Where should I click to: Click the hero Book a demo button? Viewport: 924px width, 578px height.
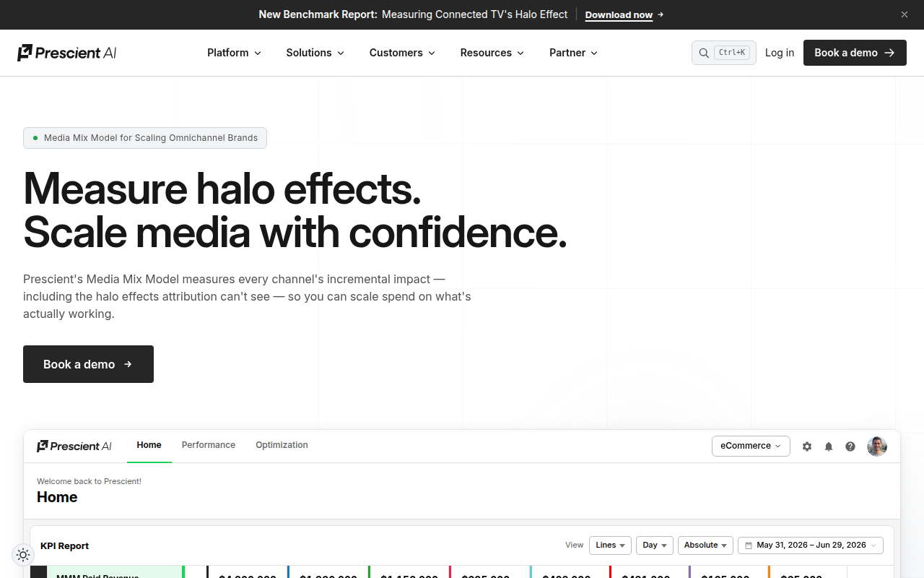pos(88,364)
